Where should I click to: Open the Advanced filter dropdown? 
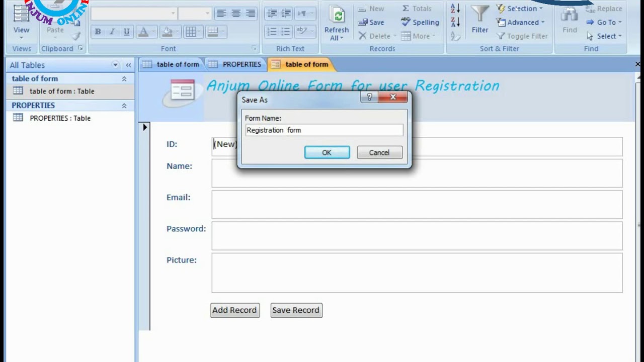[521, 22]
